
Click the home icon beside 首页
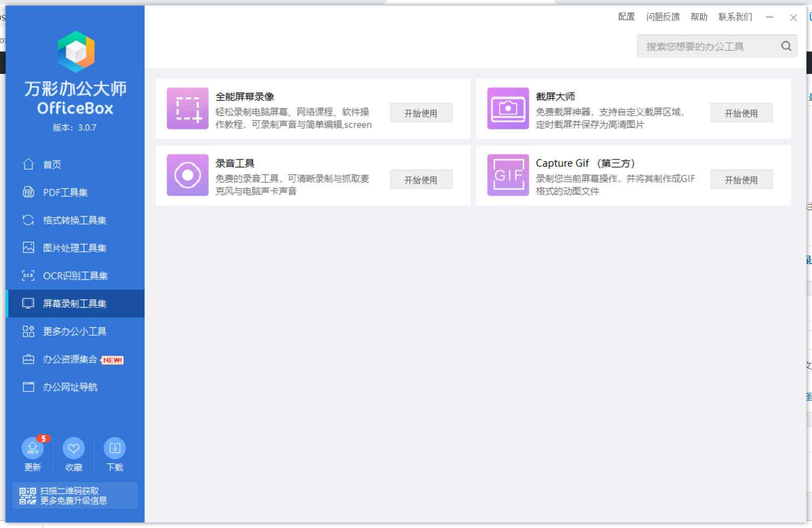[28, 164]
